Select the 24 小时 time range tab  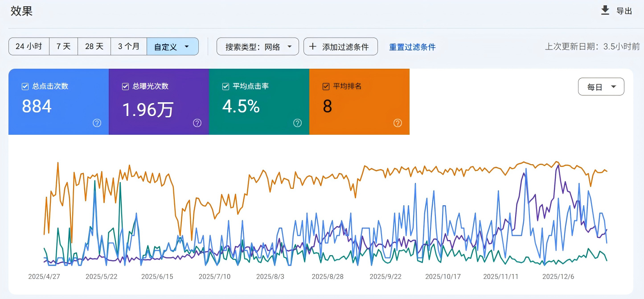(x=29, y=46)
